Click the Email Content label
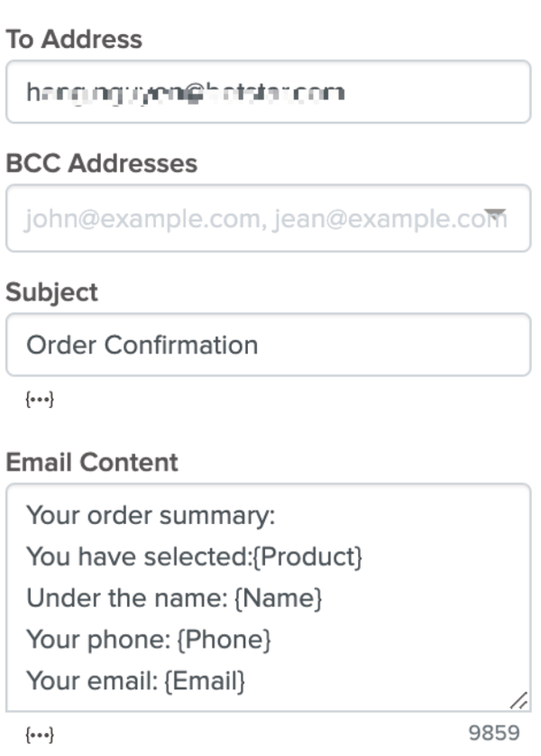 (92, 462)
